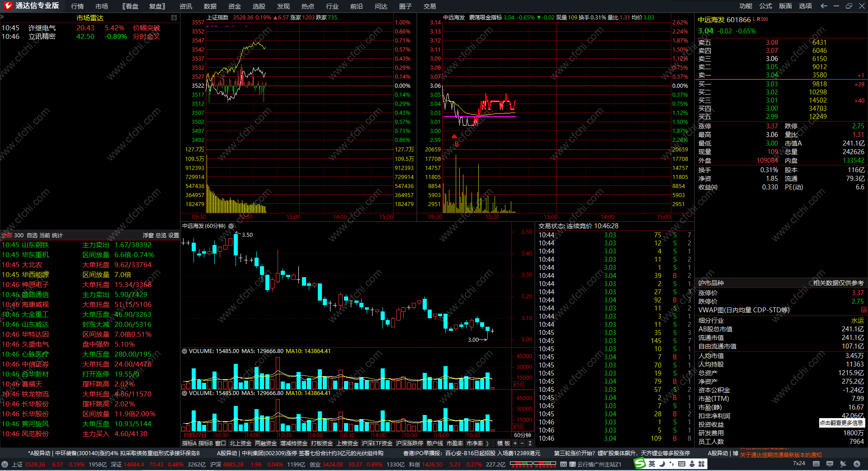Screen dimensions: 868x471
Task: Open the 选股 menu
Action: [x=259, y=6]
